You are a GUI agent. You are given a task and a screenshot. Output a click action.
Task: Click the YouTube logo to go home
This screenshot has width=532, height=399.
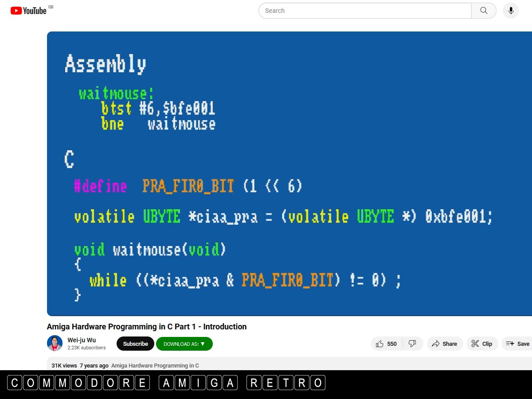point(29,11)
